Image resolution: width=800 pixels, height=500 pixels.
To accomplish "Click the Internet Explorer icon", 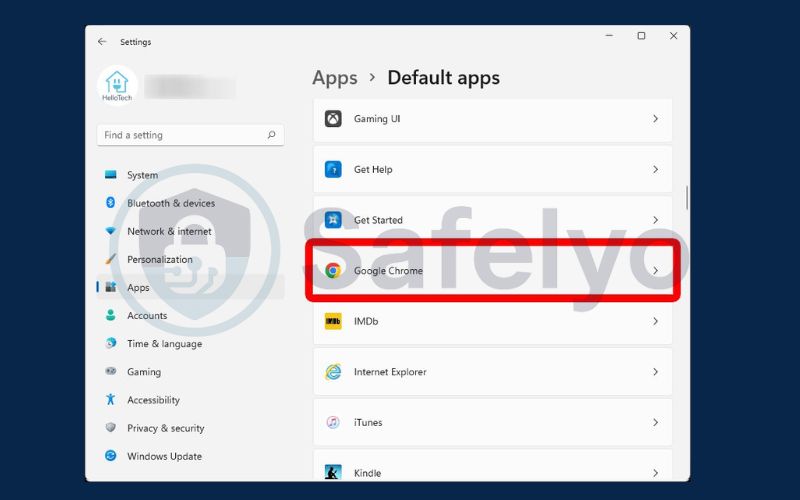I will pyautogui.click(x=333, y=372).
